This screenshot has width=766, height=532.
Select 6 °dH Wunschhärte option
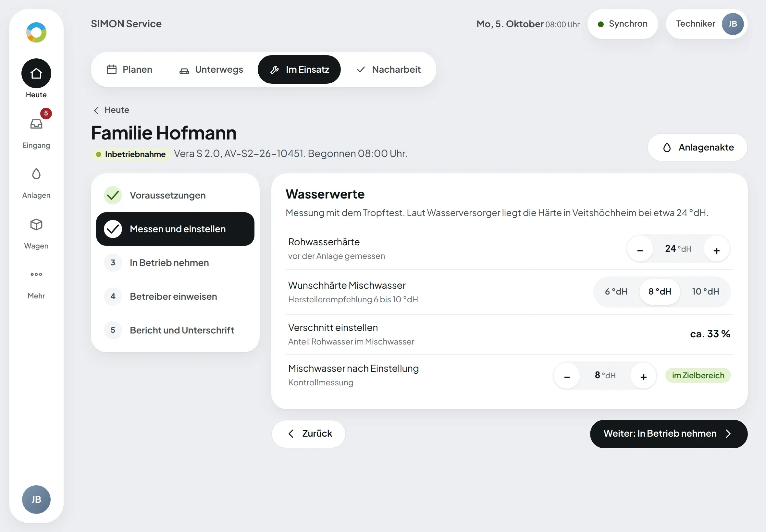616,292
